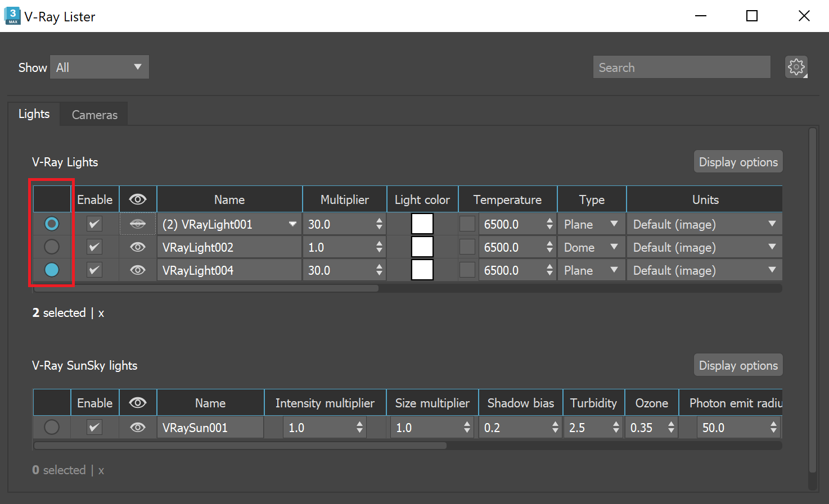
Task: Click the VRaySun001 name cell
Action: point(210,428)
